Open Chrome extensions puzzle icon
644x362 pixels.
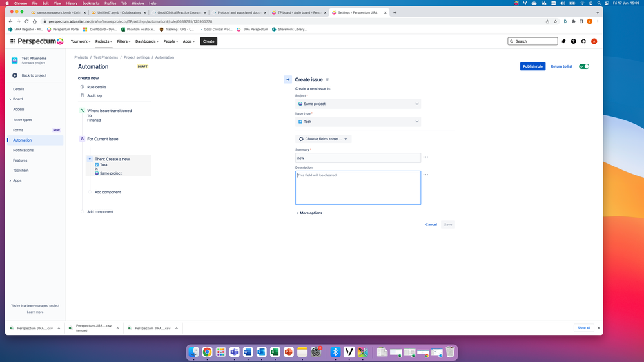tap(573, 21)
